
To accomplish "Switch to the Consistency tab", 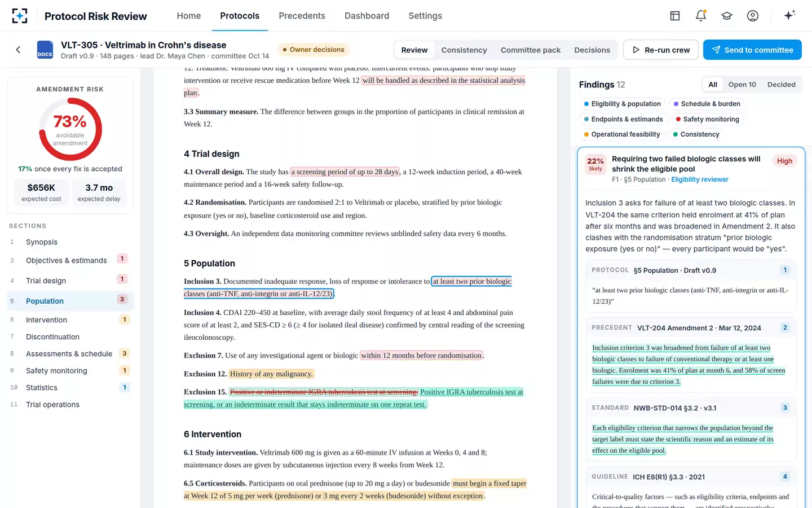I will click(x=464, y=50).
